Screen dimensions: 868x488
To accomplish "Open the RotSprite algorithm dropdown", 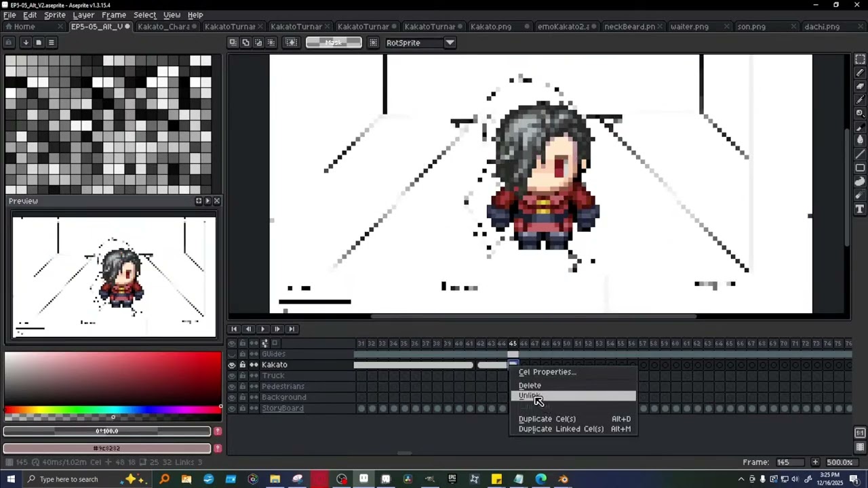I will click(450, 43).
